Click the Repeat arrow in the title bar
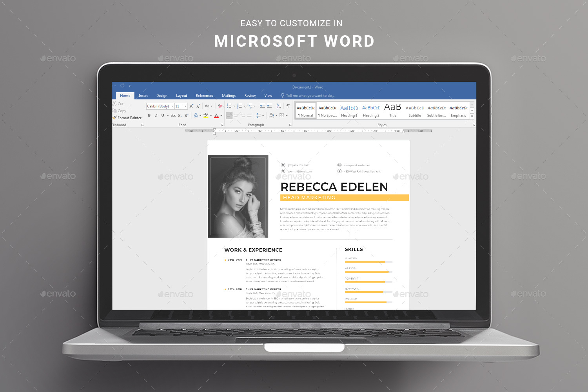The width and height of the screenshot is (588, 392). click(x=122, y=85)
